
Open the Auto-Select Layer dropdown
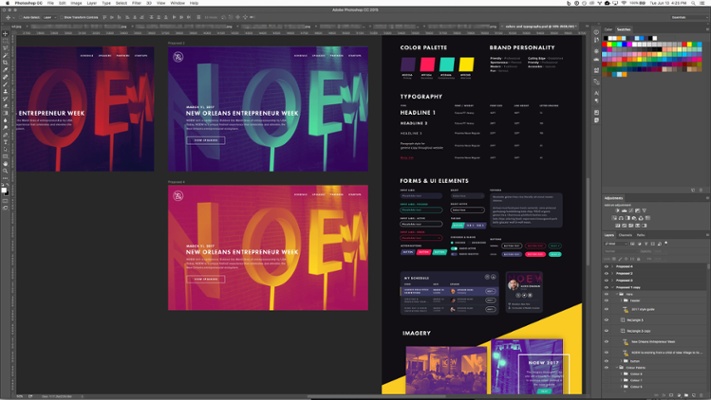tap(49, 17)
